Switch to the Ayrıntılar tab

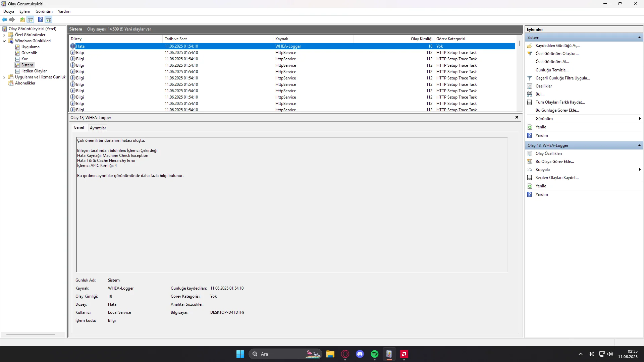tap(98, 128)
